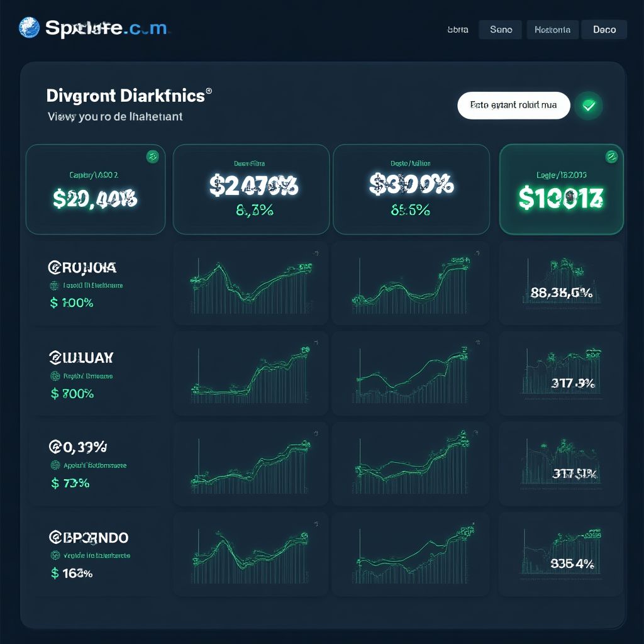Click the white pill button in the header panel
This screenshot has height=644, width=644.
point(513,106)
